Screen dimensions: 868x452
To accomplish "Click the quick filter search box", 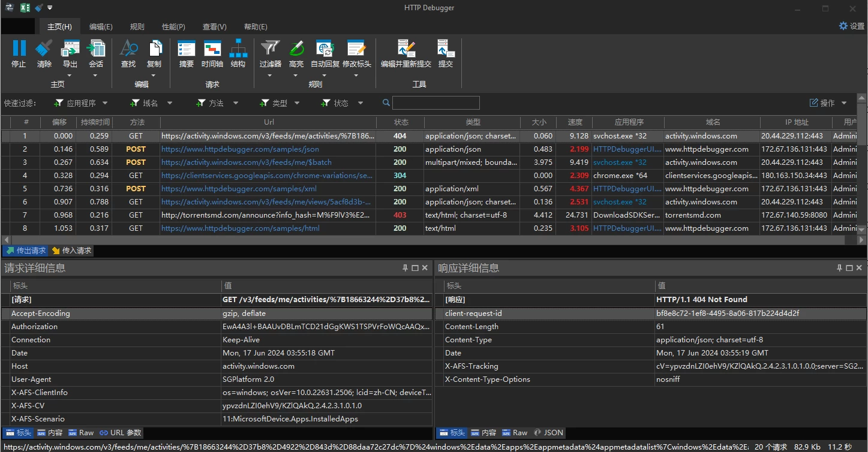I will pos(435,103).
